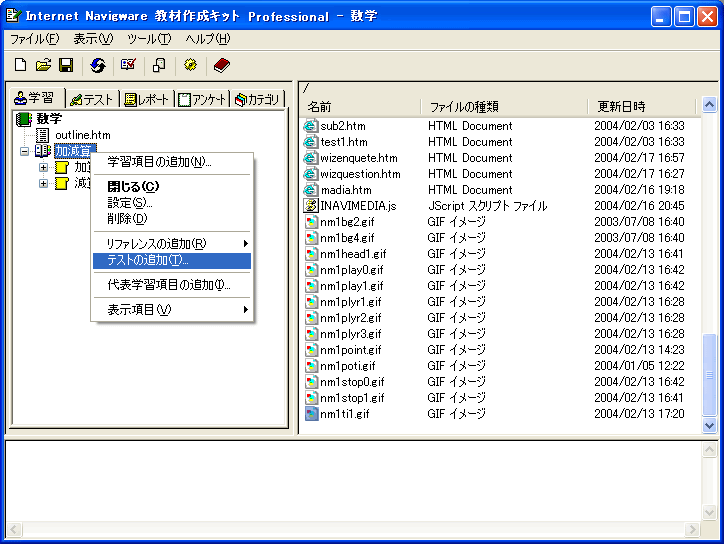The height and width of the screenshot is (544, 724).
Task: Choose 削除(D) in context menu
Action: [x=172, y=218]
